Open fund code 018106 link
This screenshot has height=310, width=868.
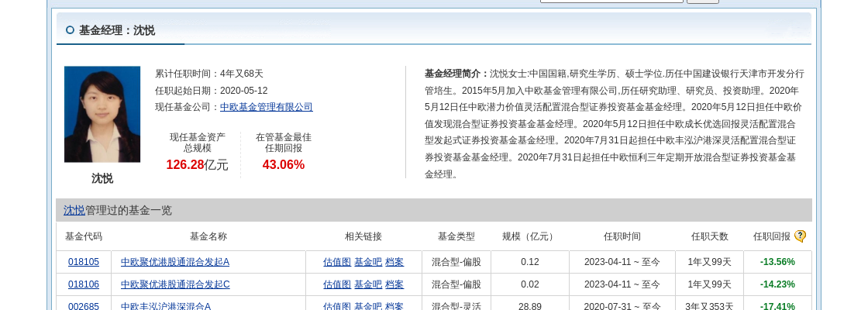[x=84, y=284]
